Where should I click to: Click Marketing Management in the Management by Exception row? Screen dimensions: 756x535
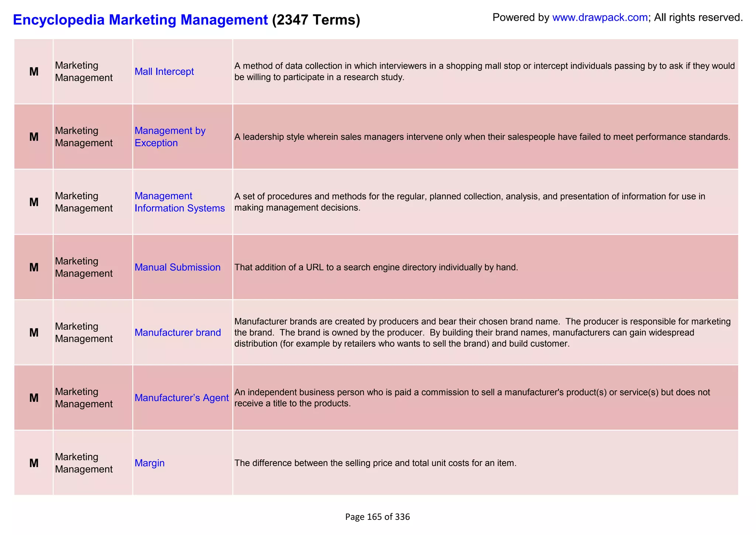(x=84, y=137)
